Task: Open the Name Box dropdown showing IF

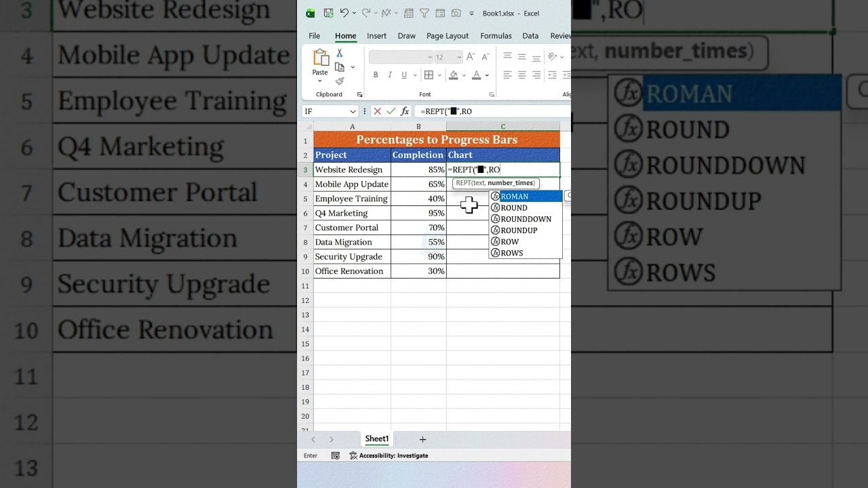Action: (353, 111)
